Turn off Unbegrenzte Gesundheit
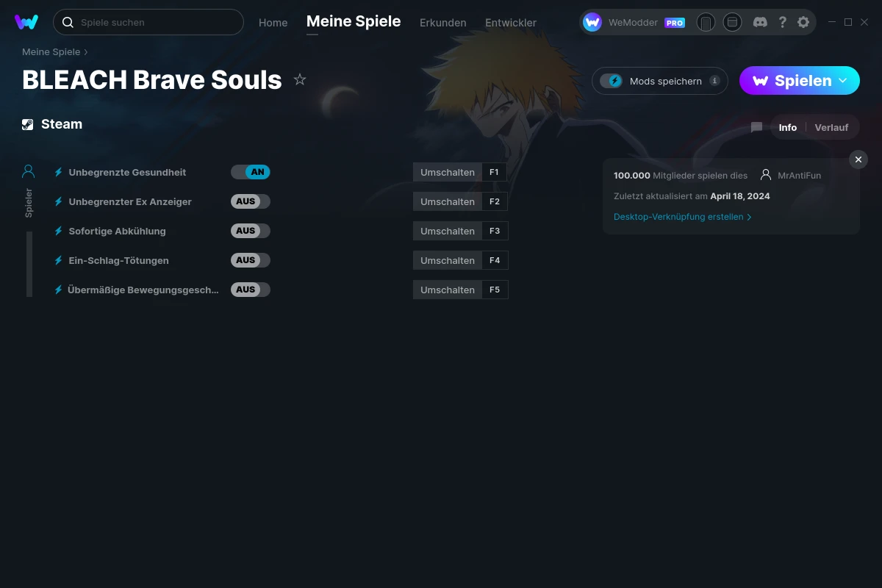 [251, 171]
